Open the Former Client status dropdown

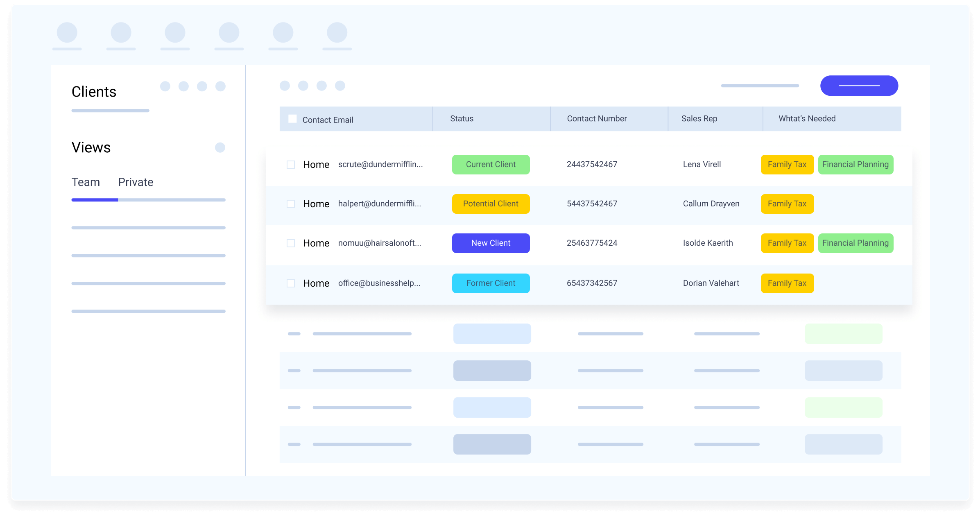tap(491, 283)
